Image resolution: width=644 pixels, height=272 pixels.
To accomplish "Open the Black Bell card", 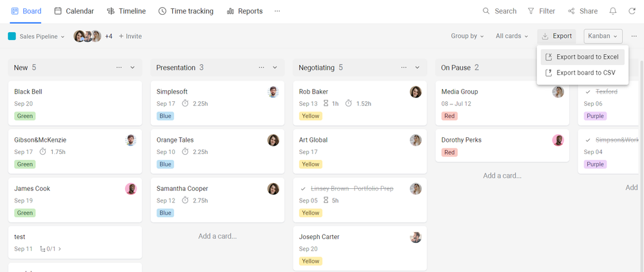I will pos(75,103).
